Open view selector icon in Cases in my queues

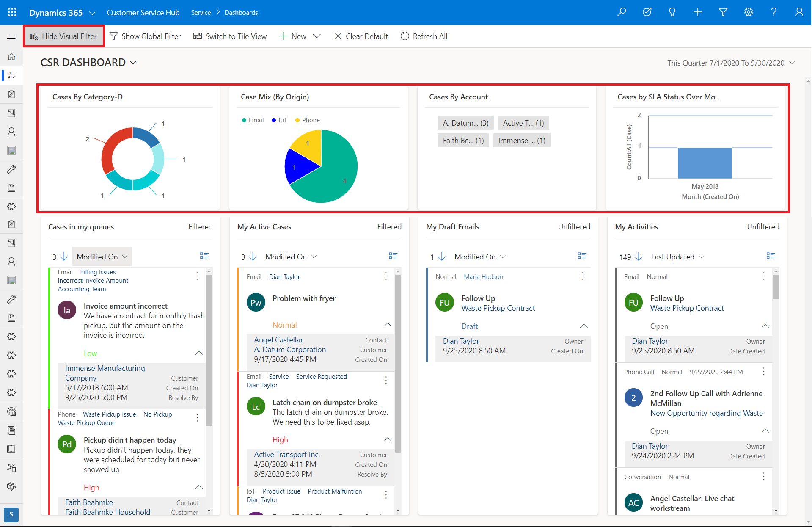[x=204, y=256]
